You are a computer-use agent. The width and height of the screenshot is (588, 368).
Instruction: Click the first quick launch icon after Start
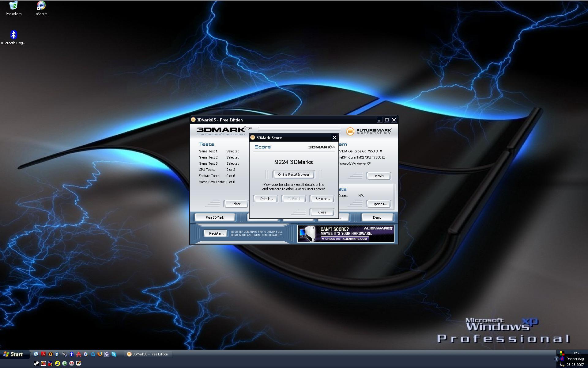click(36, 354)
